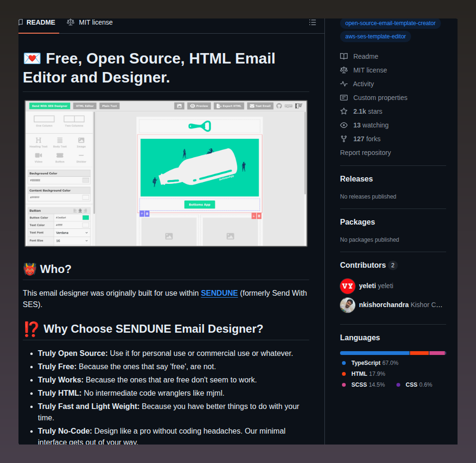View the 13 watching list
Image resolution: width=476 pixels, height=463 pixels.
[x=371, y=125]
